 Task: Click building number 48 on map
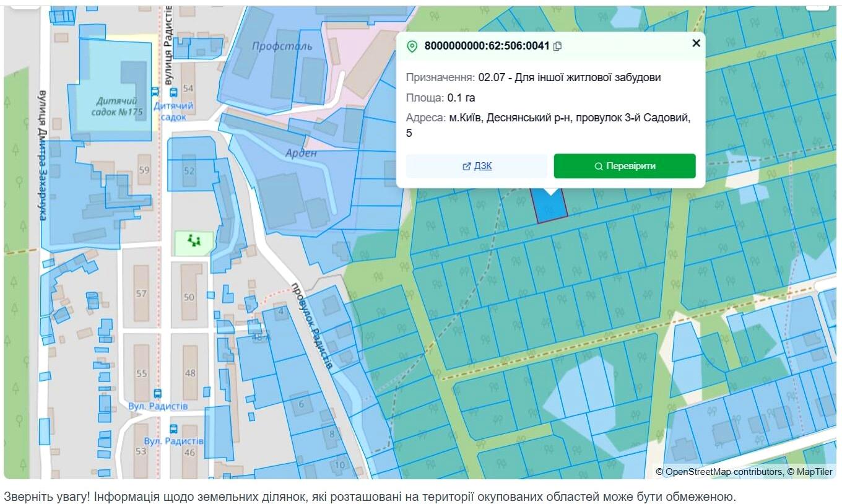coord(190,373)
